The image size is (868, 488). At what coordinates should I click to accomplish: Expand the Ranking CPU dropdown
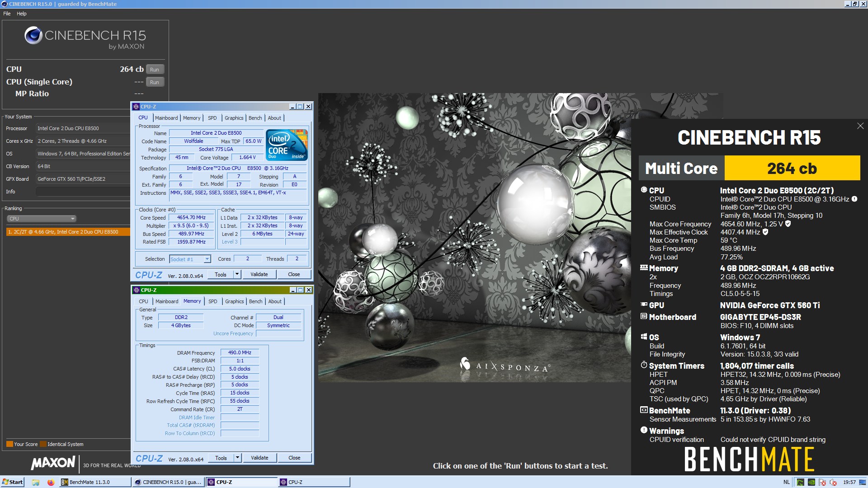[x=42, y=219]
